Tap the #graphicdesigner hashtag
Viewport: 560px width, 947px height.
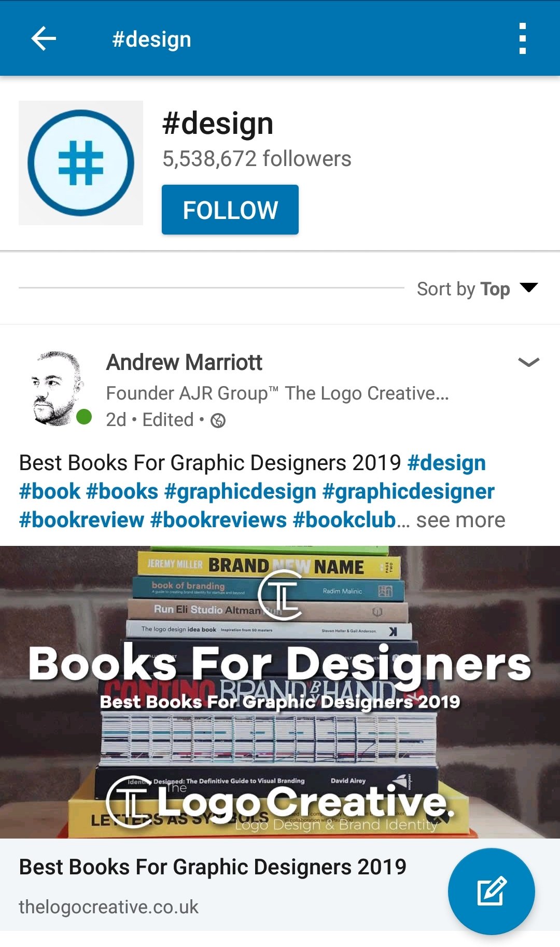(409, 491)
